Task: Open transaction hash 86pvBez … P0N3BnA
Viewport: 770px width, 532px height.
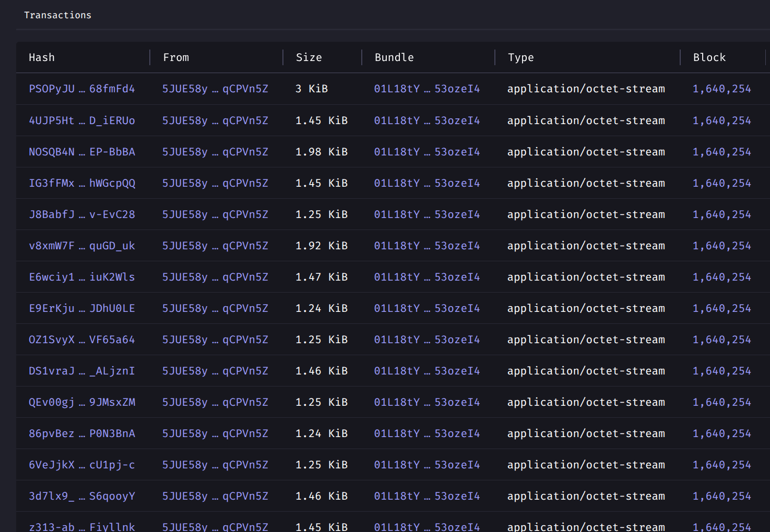Action: [x=82, y=433]
